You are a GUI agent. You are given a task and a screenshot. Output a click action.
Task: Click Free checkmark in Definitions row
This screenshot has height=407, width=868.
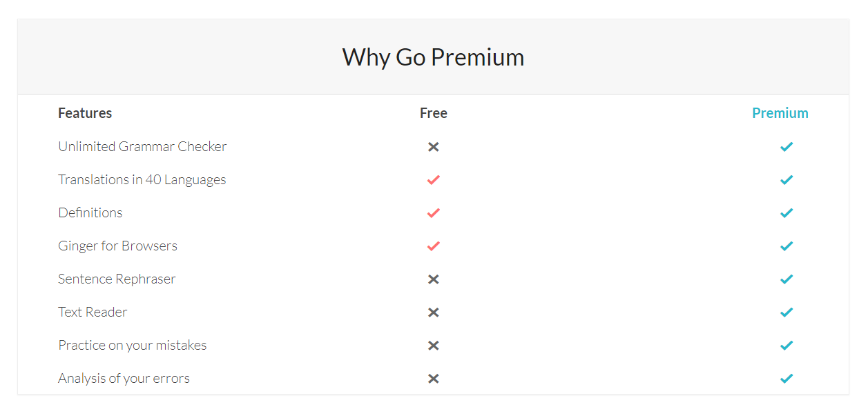(x=434, y=213)
